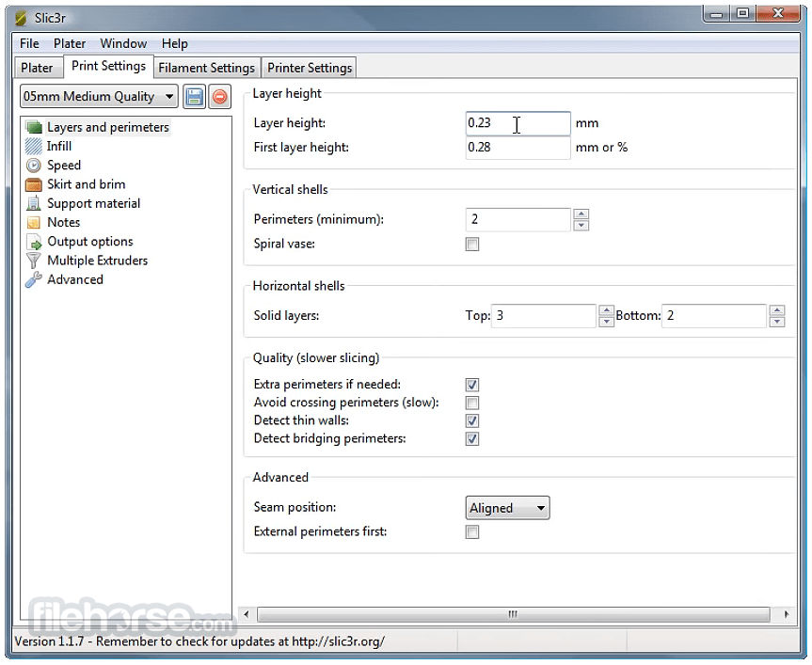Open the Plater menu
The width and height of the screenshot is (812, 665).
tap(70, 44)
